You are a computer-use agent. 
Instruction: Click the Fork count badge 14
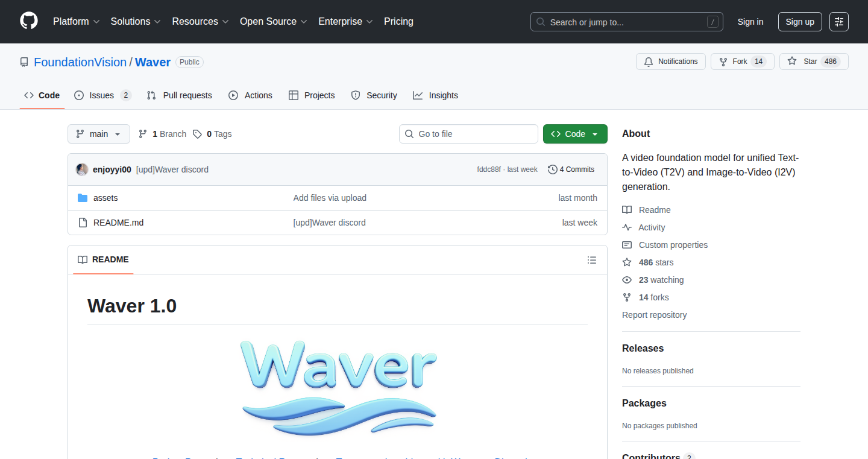click(759, 62)
